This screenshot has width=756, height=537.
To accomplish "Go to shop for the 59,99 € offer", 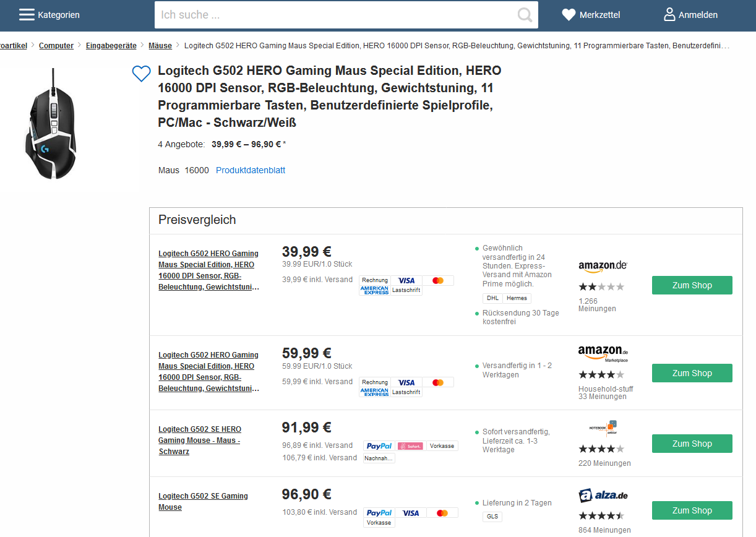I will pos(692,373).
